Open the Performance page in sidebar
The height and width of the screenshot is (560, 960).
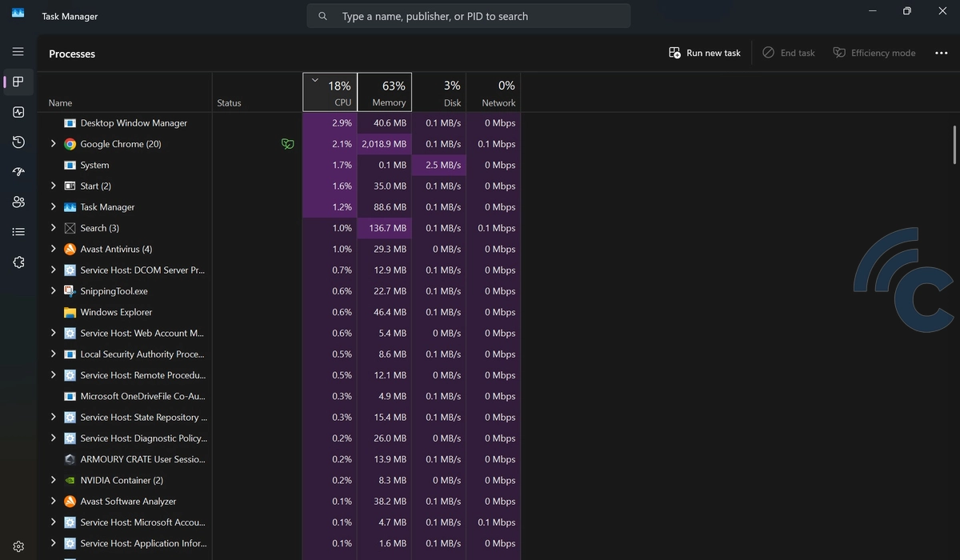tap(18, 112)
